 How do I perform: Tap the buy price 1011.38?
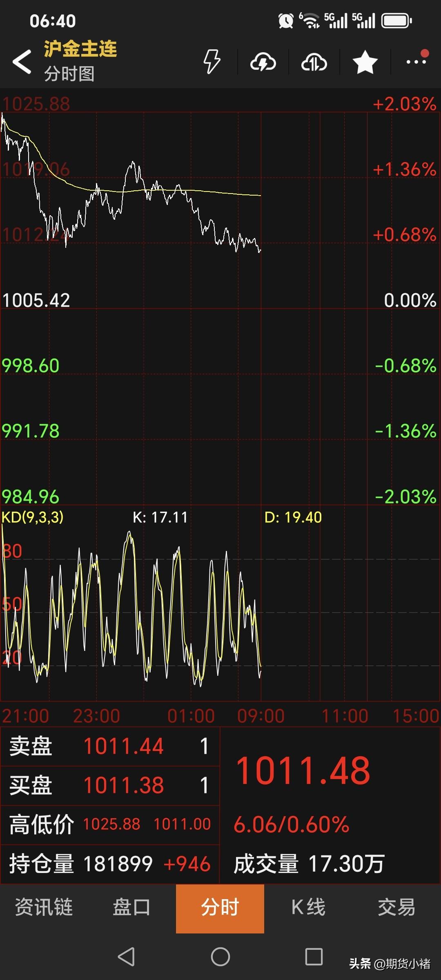(123, 785)
